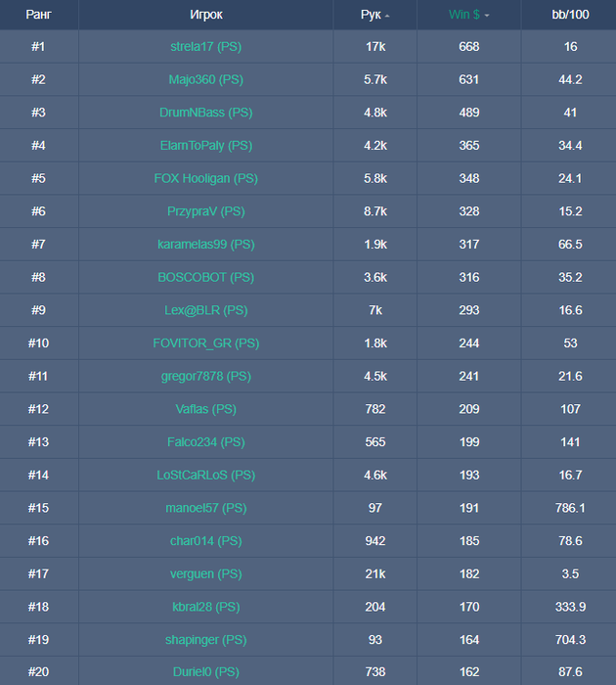Click rank #17 row for verguen
Screen dimensions: 616x685
point(308,573)
